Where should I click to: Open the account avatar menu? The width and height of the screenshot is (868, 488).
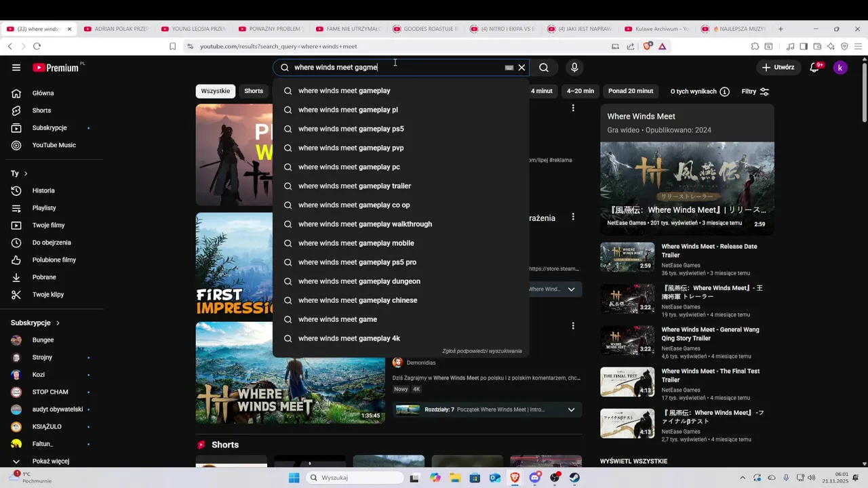(x=840, y=67)
